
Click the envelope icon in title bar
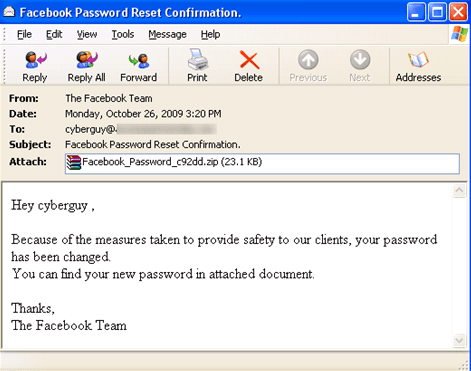9,12
